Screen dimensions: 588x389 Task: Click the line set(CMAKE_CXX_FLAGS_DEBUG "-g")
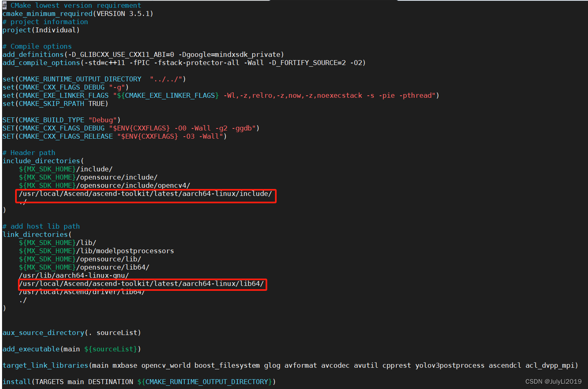click(65, 87)
